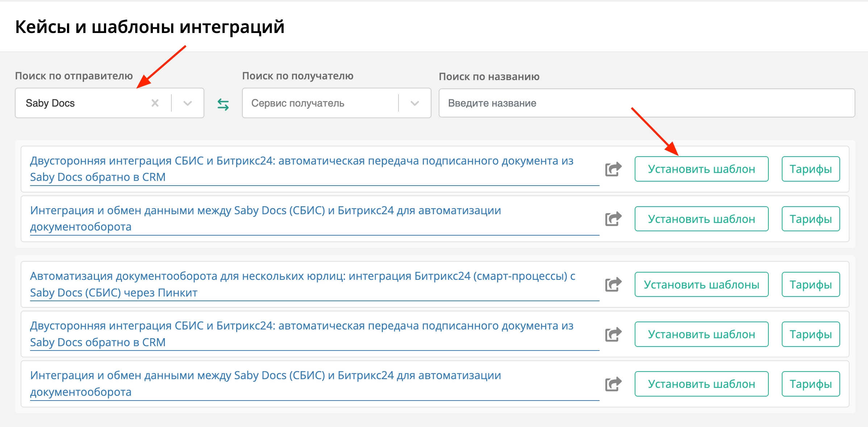Swap sender and recipient services

coord(223,105)
